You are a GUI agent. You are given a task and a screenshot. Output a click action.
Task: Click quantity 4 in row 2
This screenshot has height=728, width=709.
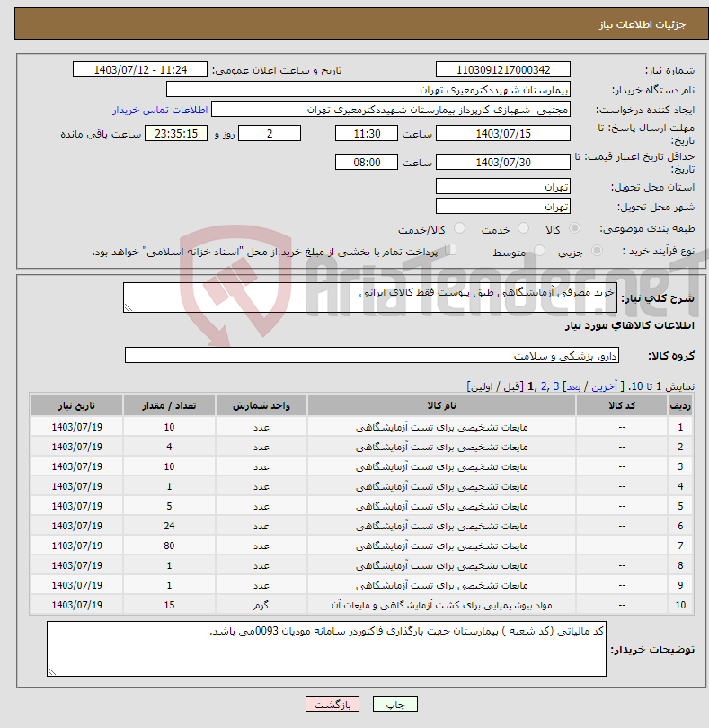click(169, 447)
